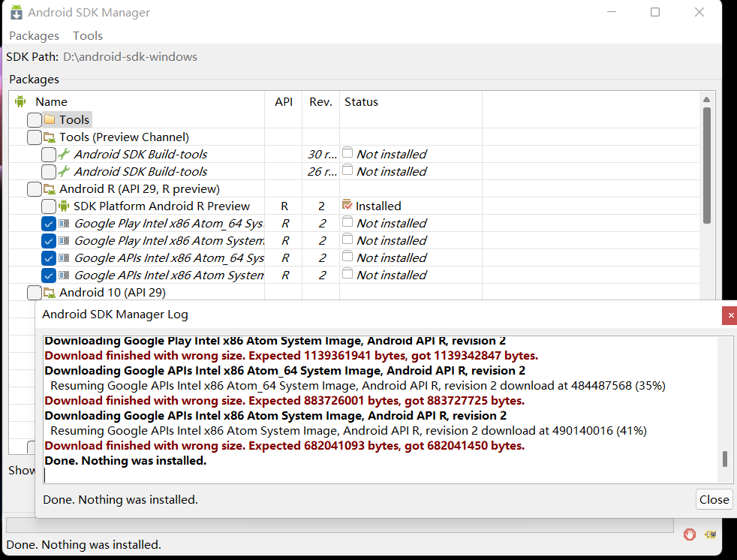
Task: Click the red stop hand icon in the status bar
Action: coord(690,534)
